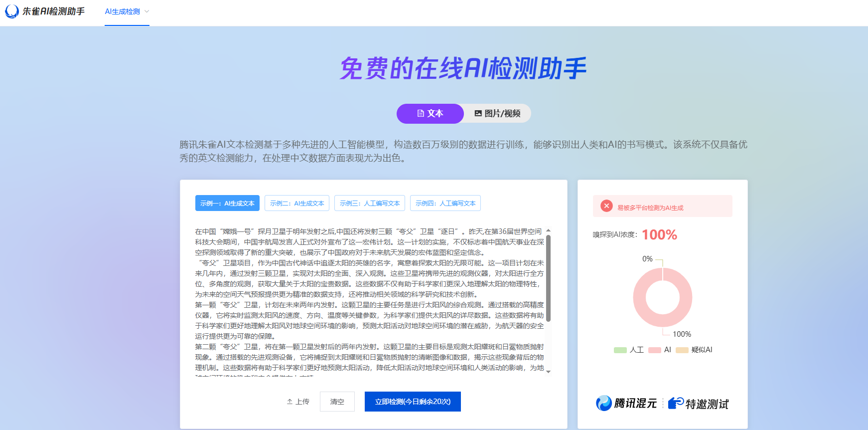Image resolution: width=868 pixels, height=430 pixels.
Task: Open the AI生成检测 navigation menu
Action: (x=123, y=11)
